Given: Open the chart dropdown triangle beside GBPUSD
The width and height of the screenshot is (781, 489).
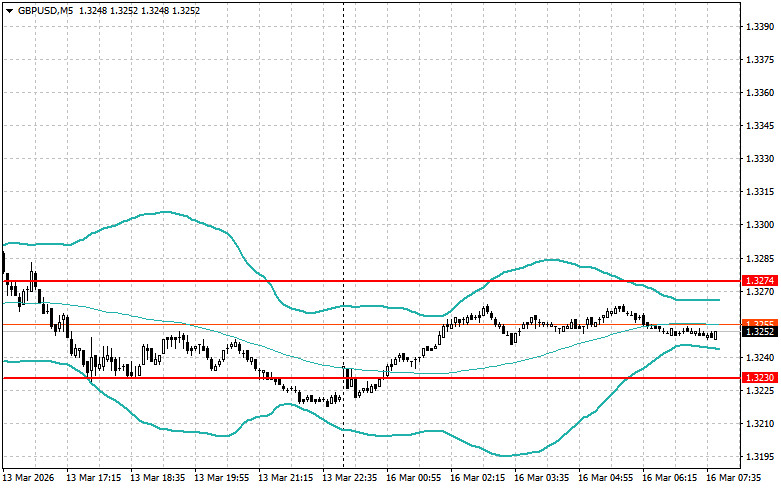Looking at the screenshot, I should [9, 10].
